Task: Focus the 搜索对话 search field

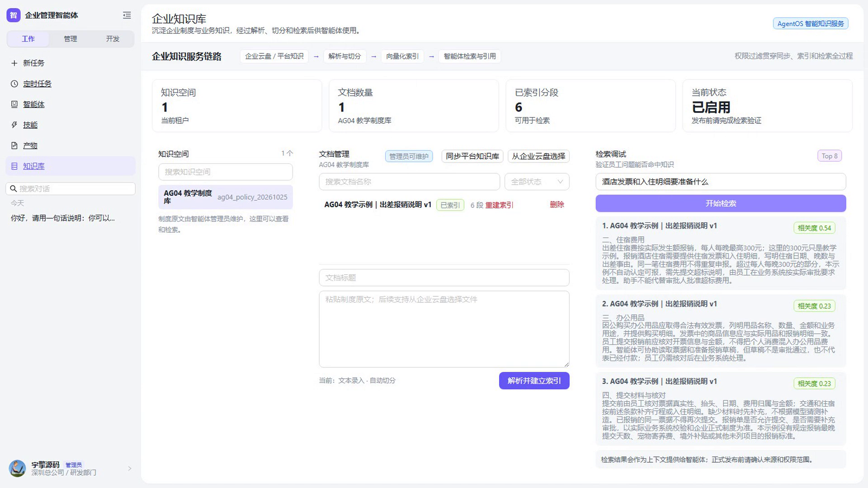Action: coord(71,189)
